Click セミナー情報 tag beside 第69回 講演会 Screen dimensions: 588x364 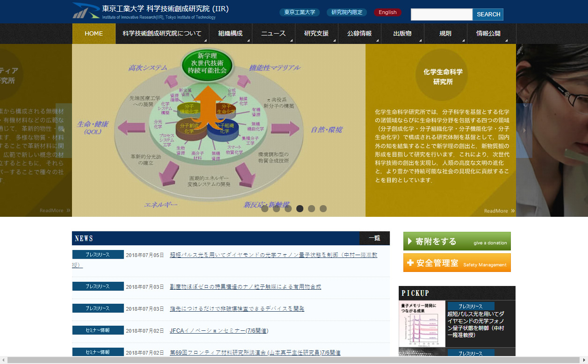98,352
